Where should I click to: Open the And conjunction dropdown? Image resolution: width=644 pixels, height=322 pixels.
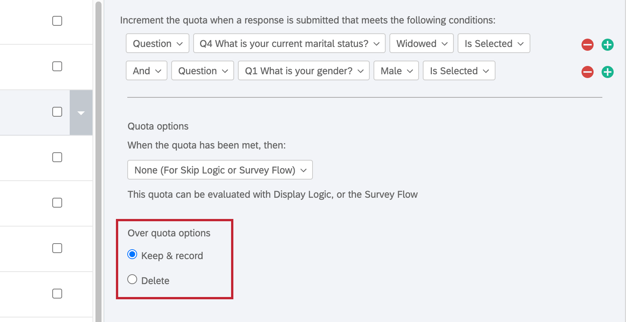click(x=147, y=70)
